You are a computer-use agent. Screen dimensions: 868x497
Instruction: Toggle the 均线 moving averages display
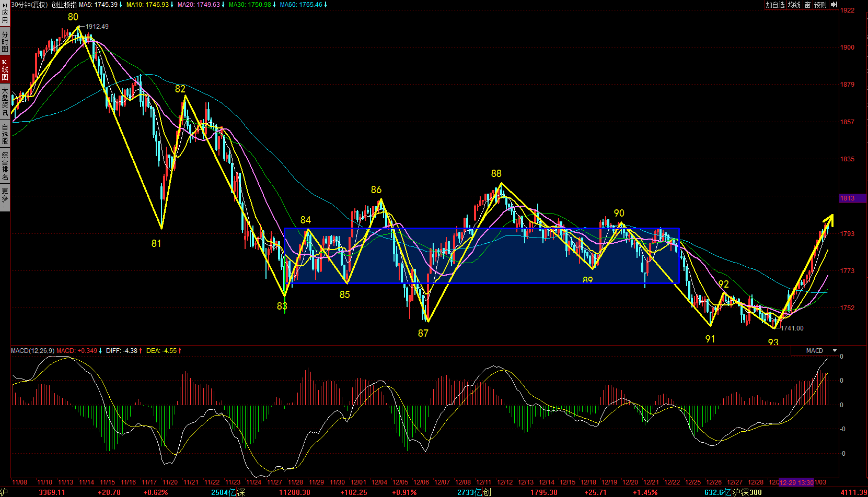794,5
